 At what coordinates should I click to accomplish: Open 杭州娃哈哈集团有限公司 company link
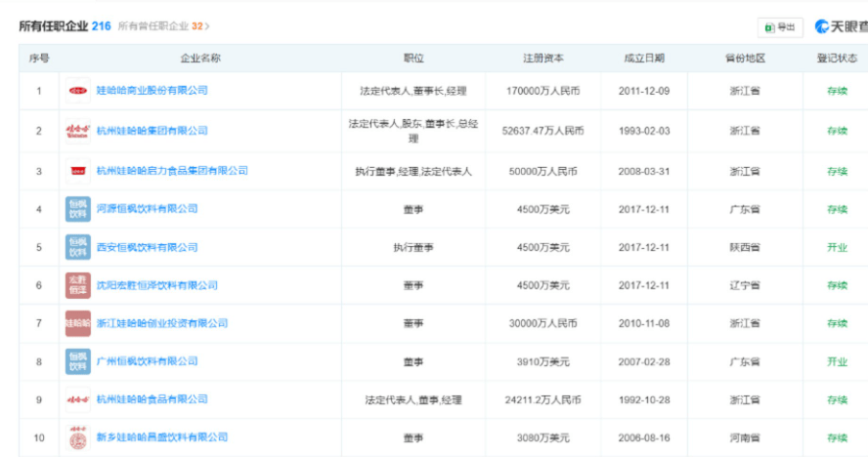152,131
